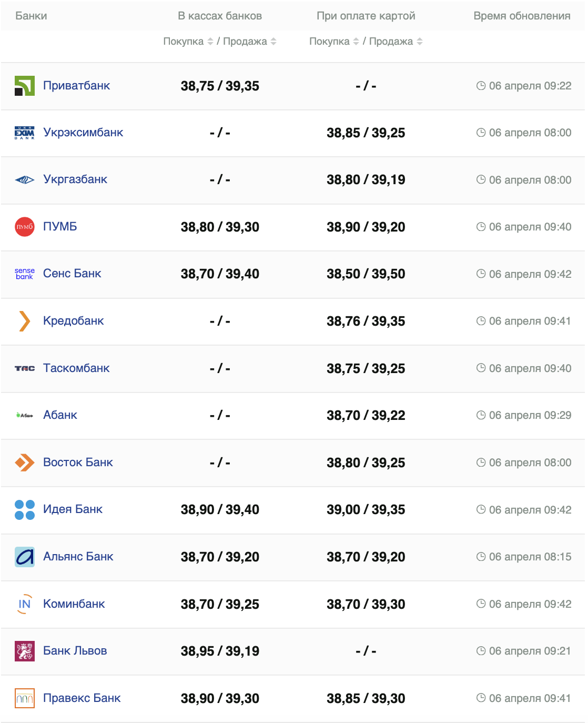The width and height of the screenshot is (588, 723).
Task: Open the Коминбанк bank link
Action: 74,604
